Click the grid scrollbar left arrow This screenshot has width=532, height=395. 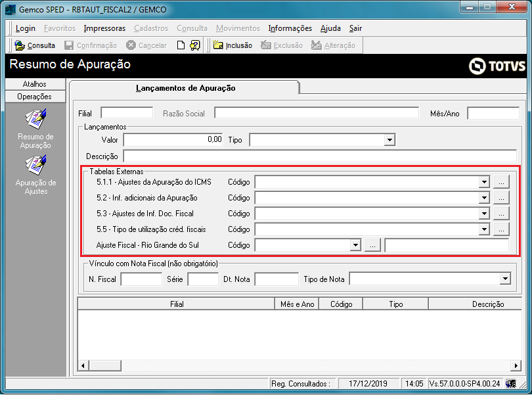(83, 365)
